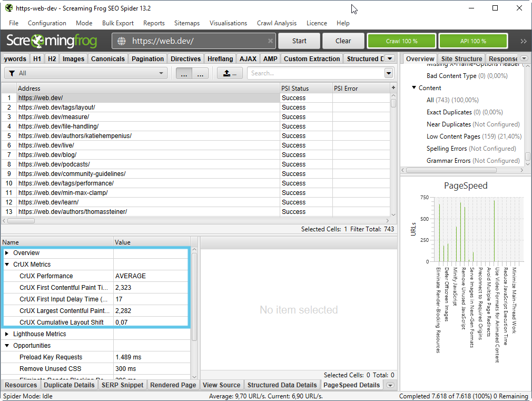Image resolution: width=532 pixels, height=401 pixels.
Task: Select the CrUX Cumulative Layout Shift row
Action: (95, 322)
